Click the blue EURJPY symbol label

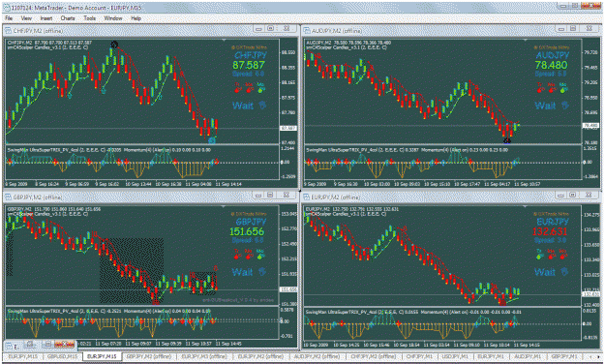tap(553, 222)
